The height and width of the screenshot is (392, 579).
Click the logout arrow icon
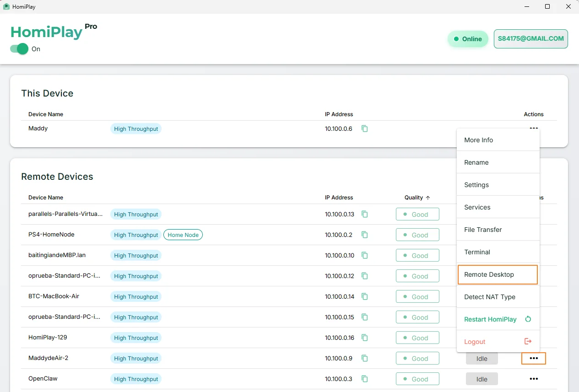(528, 341)
